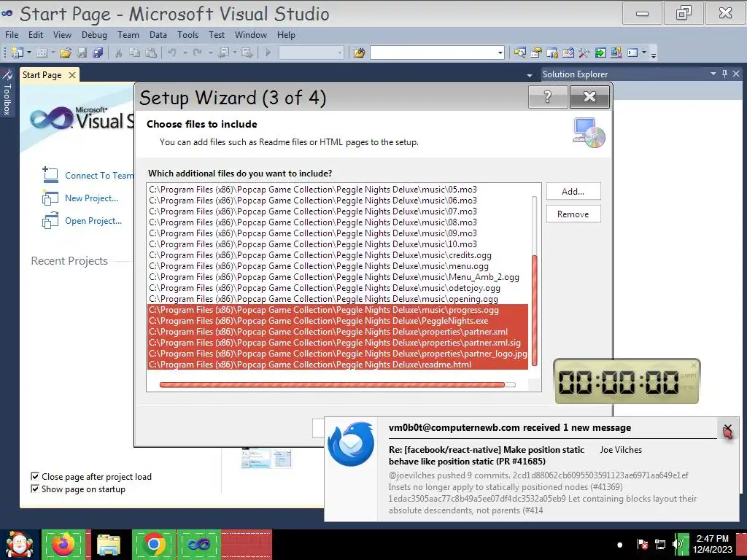The image size is (747, 560).
Task: Open the Redo history dropdown arrow
Action: click(210, 52)
